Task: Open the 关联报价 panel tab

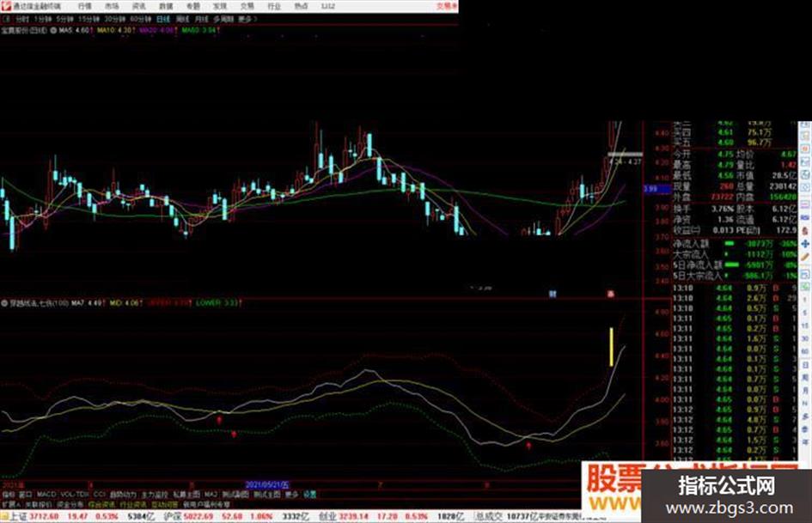Action: tap(39, 504)
